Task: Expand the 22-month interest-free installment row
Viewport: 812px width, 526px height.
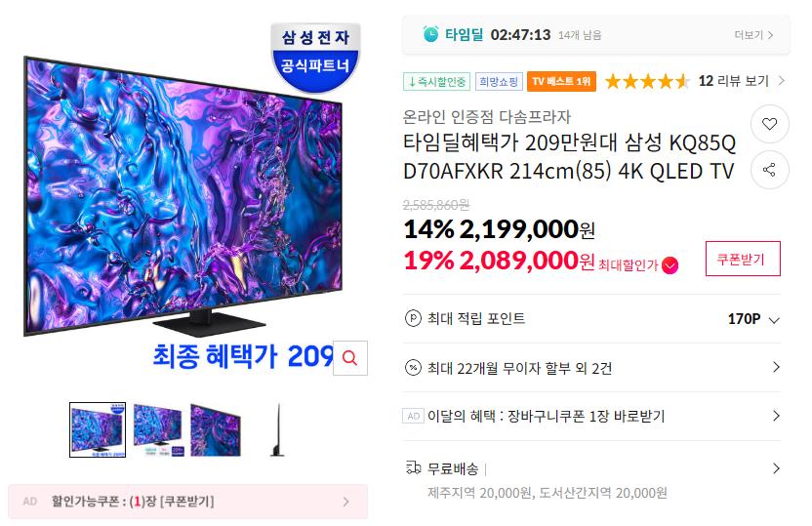Action: tap(591, 368)
